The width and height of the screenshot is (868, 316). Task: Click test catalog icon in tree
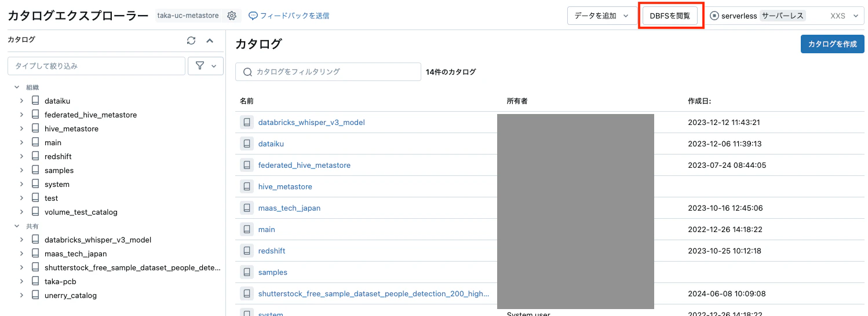[x=35, y=198]
